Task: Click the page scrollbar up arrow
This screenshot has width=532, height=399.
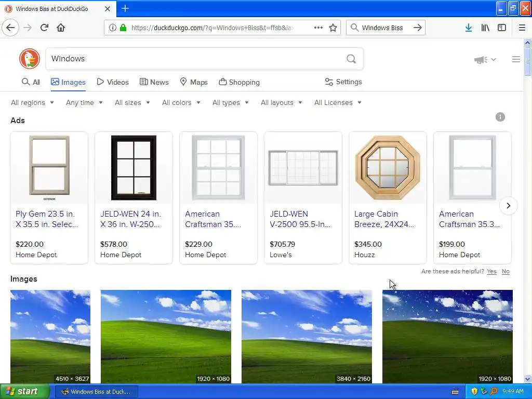Action: click(x=527, y=43)
